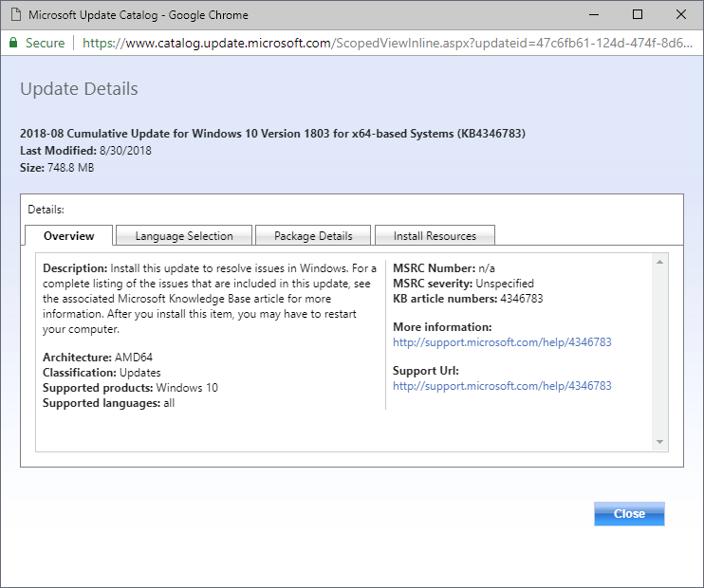The image size is (704, 588).
Task: Click the Update Details heading
Action: click(x=79, y=88)
